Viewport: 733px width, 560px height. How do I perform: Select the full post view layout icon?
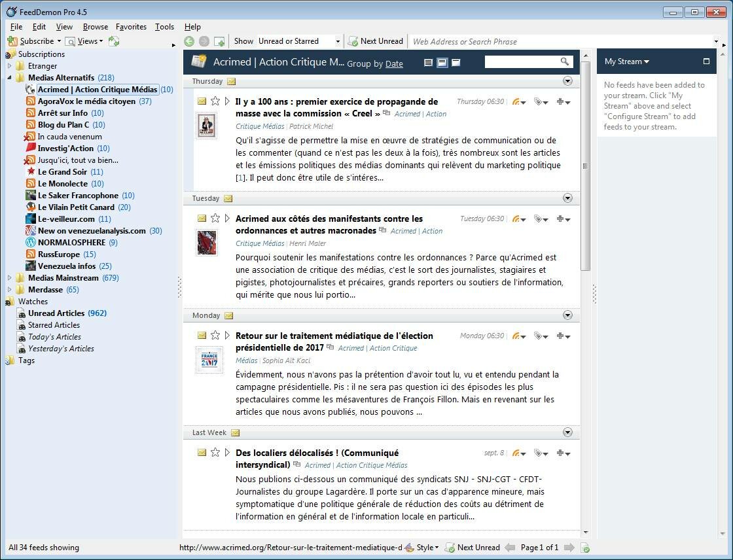pos(456,62)
